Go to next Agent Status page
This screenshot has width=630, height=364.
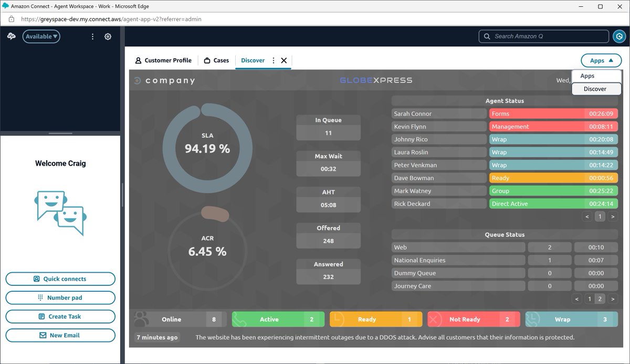(613, 217)
